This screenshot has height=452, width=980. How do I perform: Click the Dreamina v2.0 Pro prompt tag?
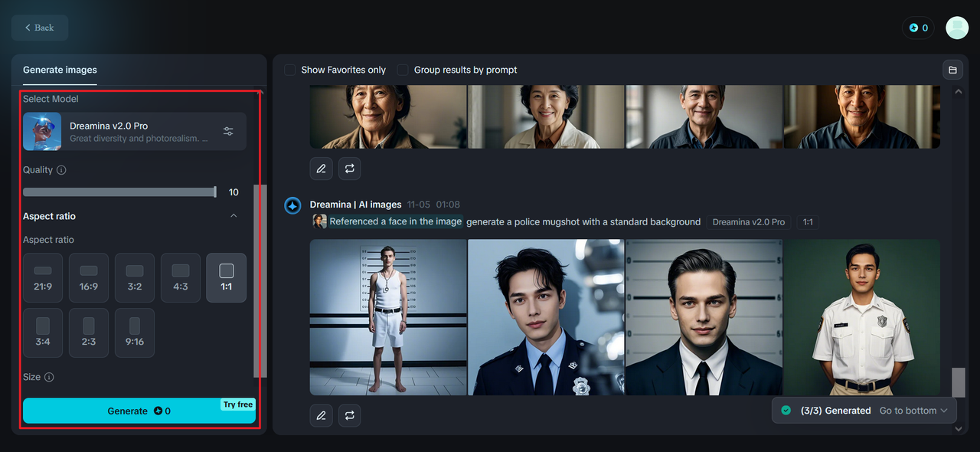[x=748, y=222]
